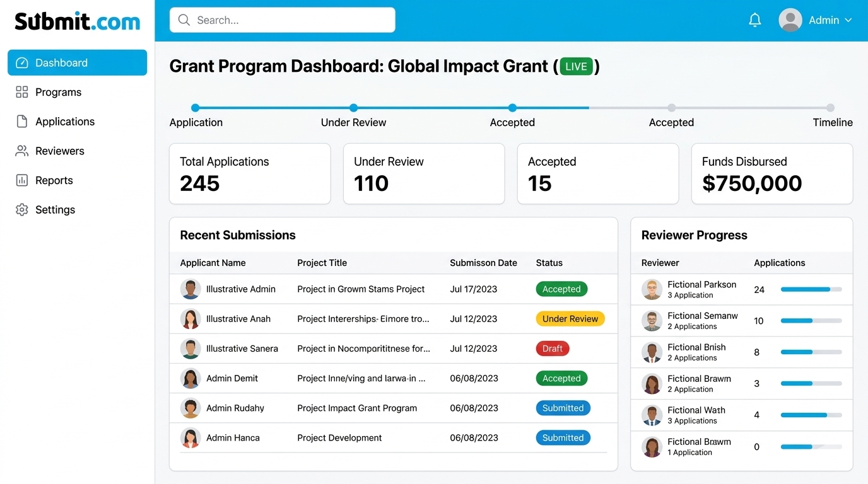Click the Applications sidebar icon
This screenshot has height=484, width=868.
[21, 121]
